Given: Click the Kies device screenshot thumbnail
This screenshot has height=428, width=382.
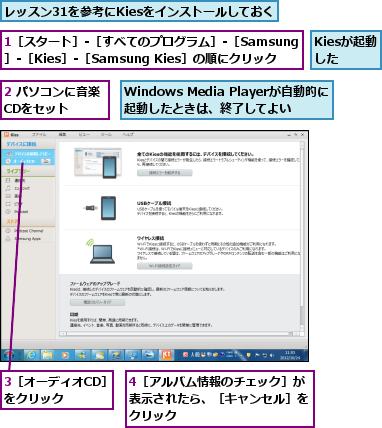Looking at the screenshot, I should point(98,163).
